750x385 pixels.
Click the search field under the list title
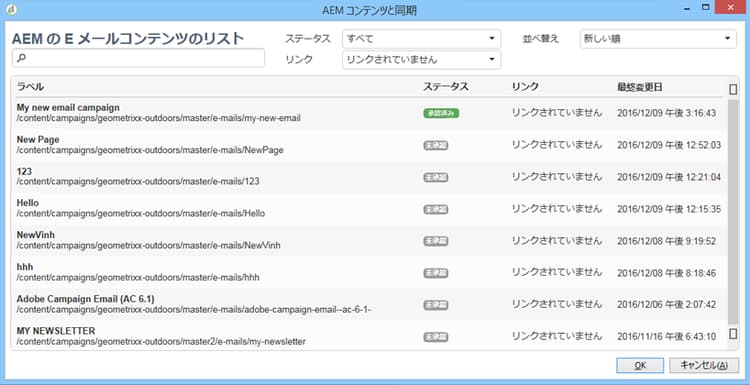pos(138,58)
